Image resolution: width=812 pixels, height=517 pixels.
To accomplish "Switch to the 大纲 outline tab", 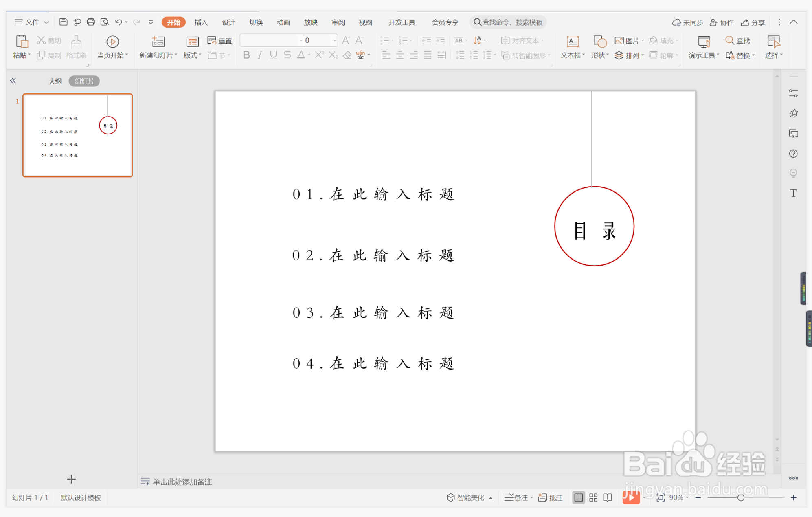I will (55, 81).
